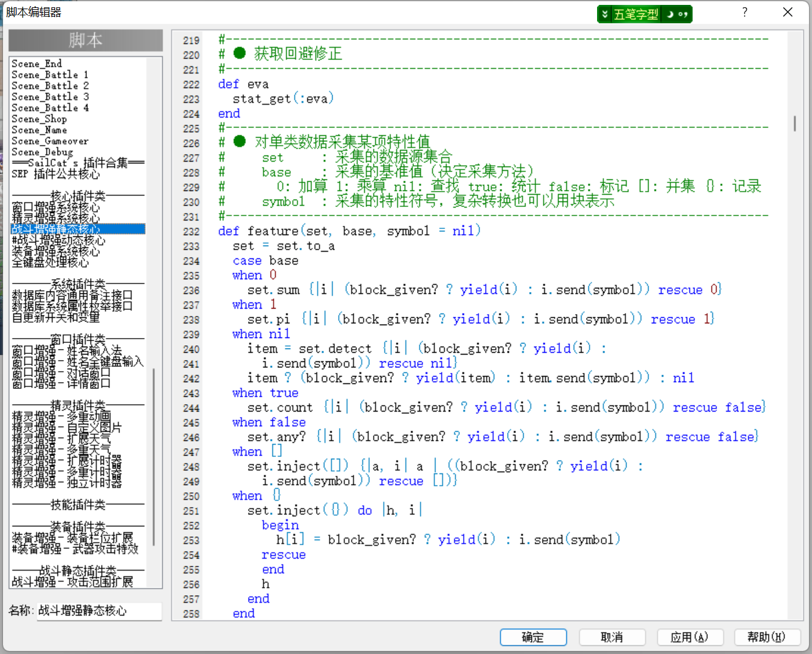The image size is (812, 654).
Task: Select 全键盘处理核心 in the list
Action: point(50,262)
